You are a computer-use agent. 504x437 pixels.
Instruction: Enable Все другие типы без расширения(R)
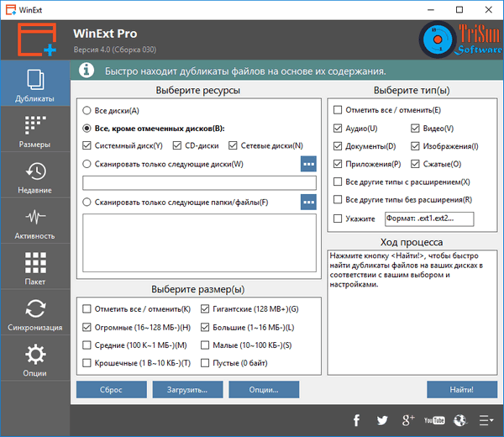338,200
